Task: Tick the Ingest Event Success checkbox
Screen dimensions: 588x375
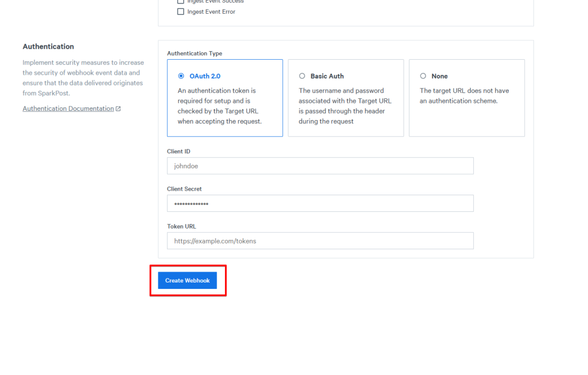Action: 181,2
